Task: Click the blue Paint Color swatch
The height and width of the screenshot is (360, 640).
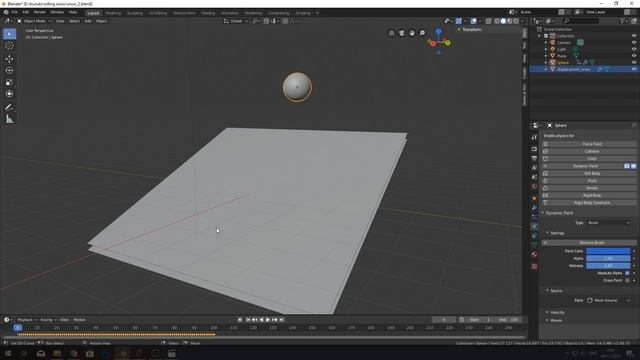Action: click(608, 251)
